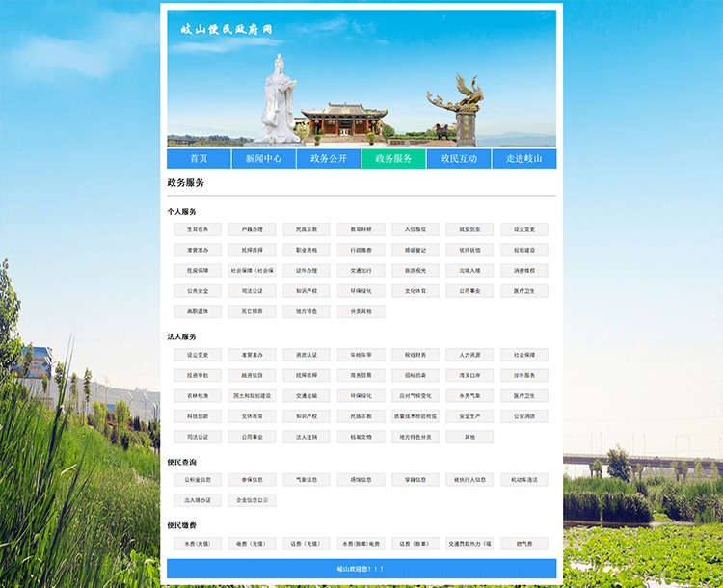Open the 首页 navigation tab
Screen dimensions: 723x588
(x=199, y=159)
